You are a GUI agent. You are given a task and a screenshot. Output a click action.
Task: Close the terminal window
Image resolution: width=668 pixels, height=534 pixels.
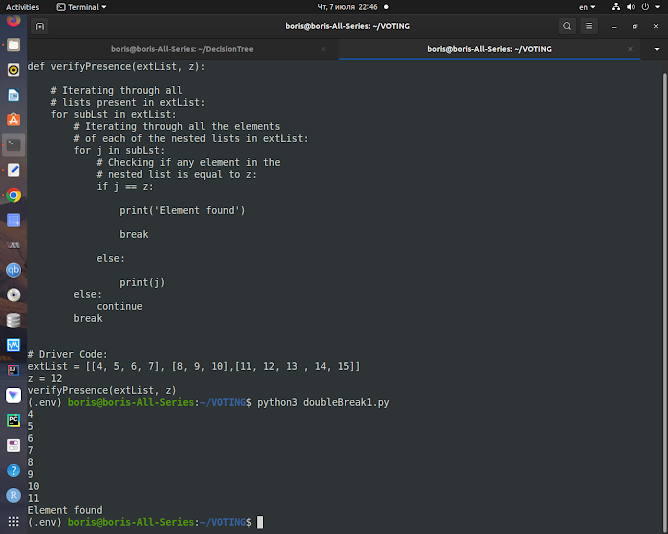point(656,26)
